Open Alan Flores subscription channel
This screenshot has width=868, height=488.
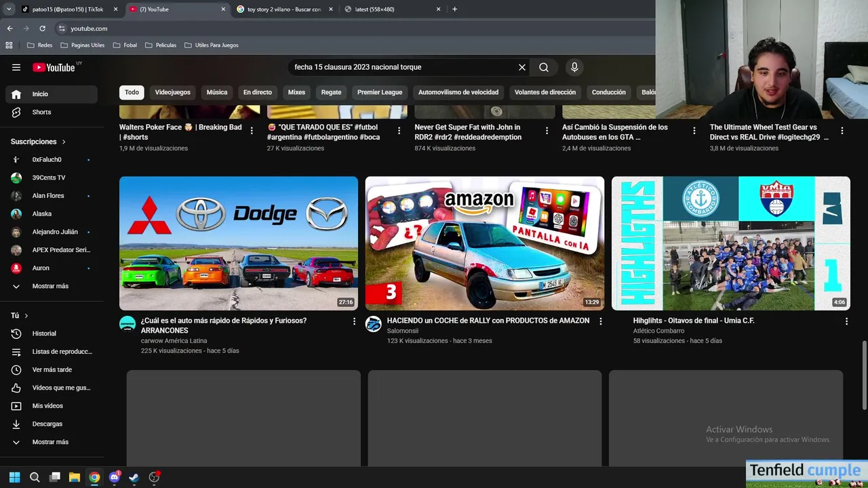click(52, 196)
